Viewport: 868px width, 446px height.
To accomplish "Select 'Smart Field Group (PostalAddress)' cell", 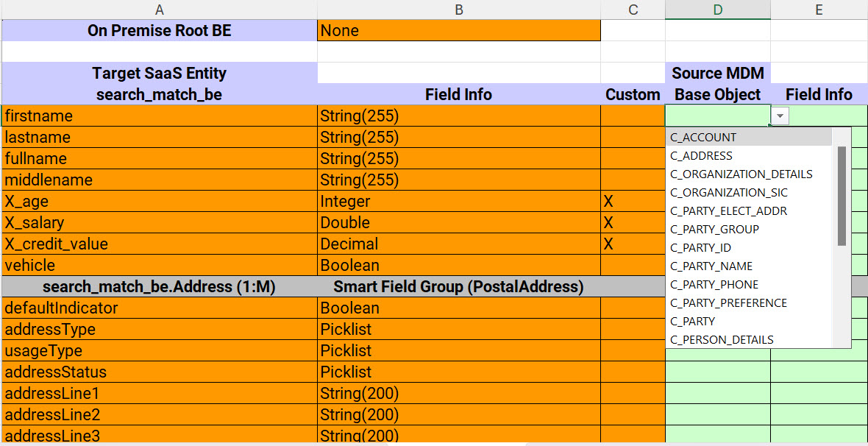I will (459, 287).
